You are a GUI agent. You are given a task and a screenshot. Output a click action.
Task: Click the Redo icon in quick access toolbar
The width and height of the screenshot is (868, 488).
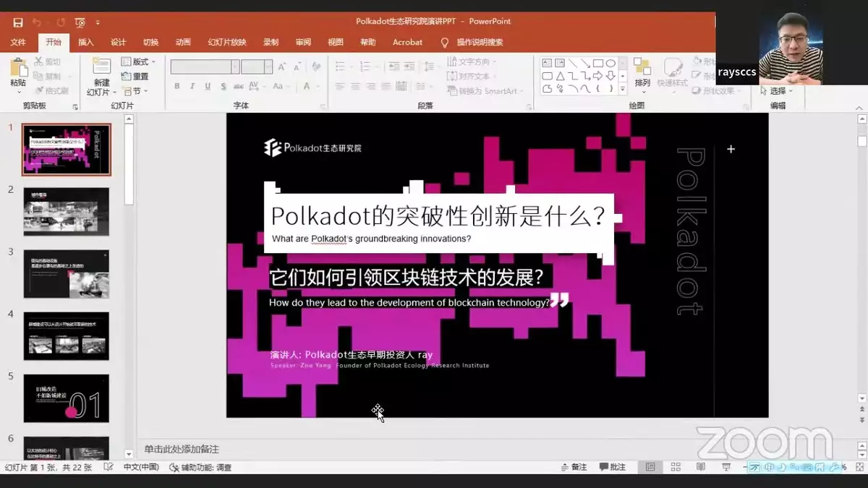61,22
